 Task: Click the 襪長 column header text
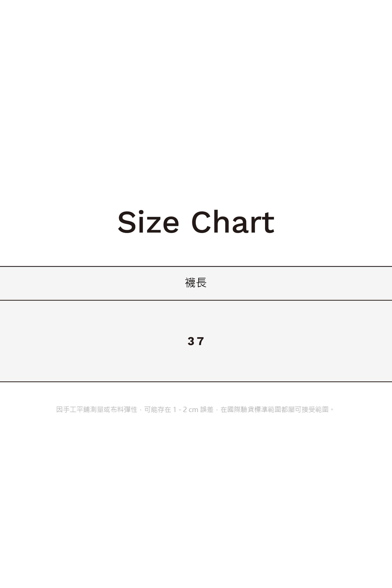[x=196, y=283]
